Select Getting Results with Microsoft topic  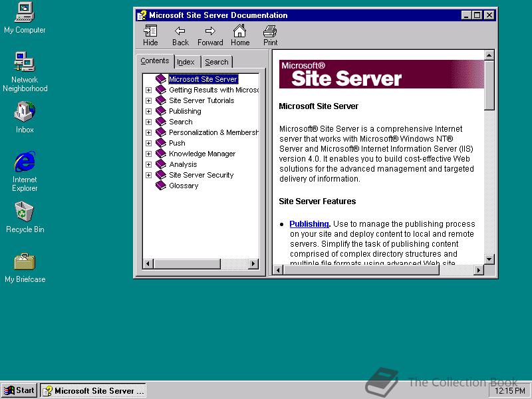(x=213, y=90)
